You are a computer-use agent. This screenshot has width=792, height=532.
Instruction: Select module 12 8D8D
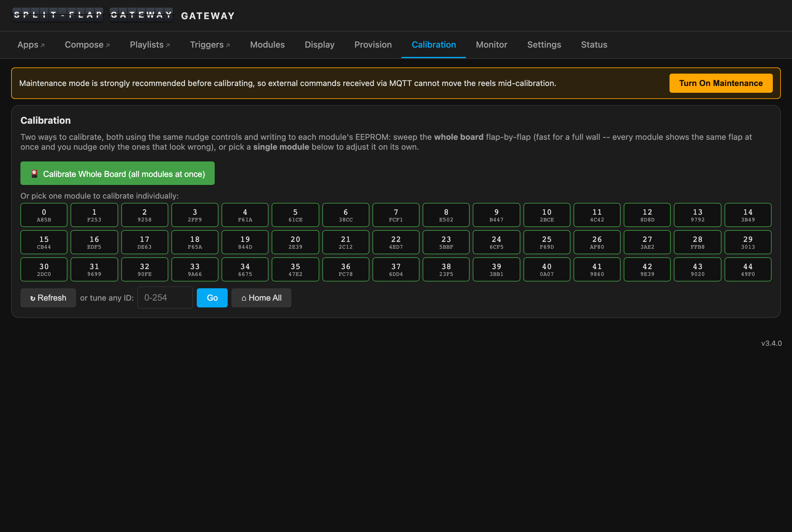[x=648, y=215]
